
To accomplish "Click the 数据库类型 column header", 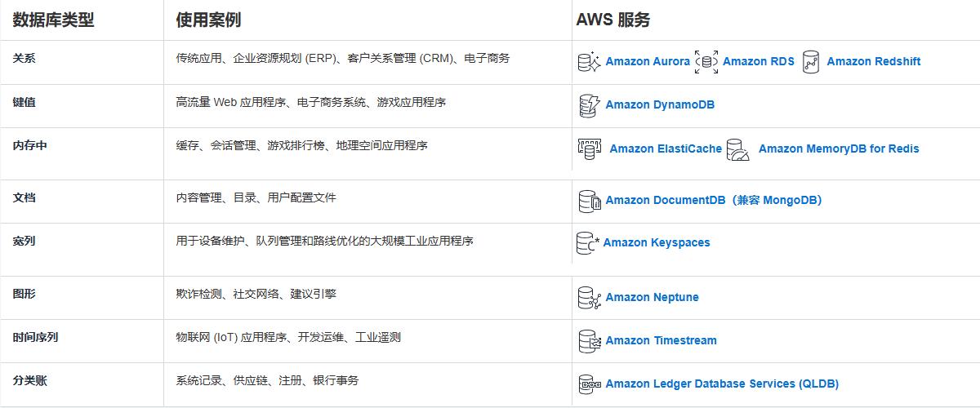I will tap(54, 20).
